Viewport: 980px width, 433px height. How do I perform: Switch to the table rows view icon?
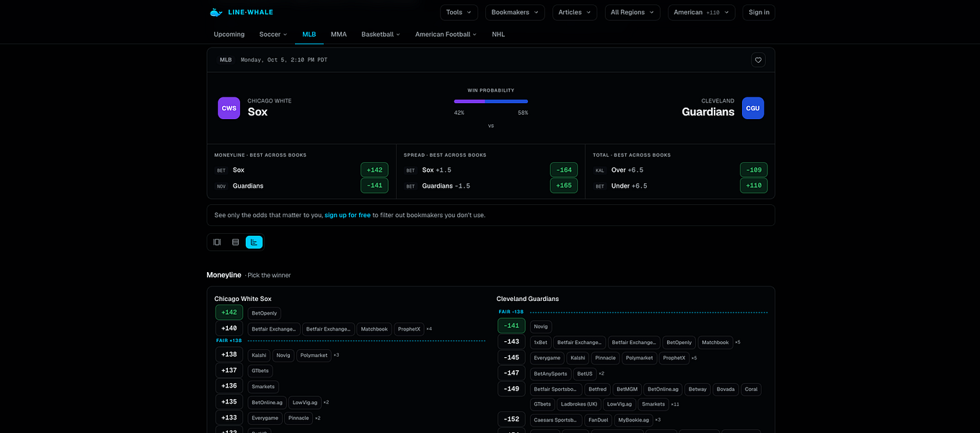tap(235, 242)
